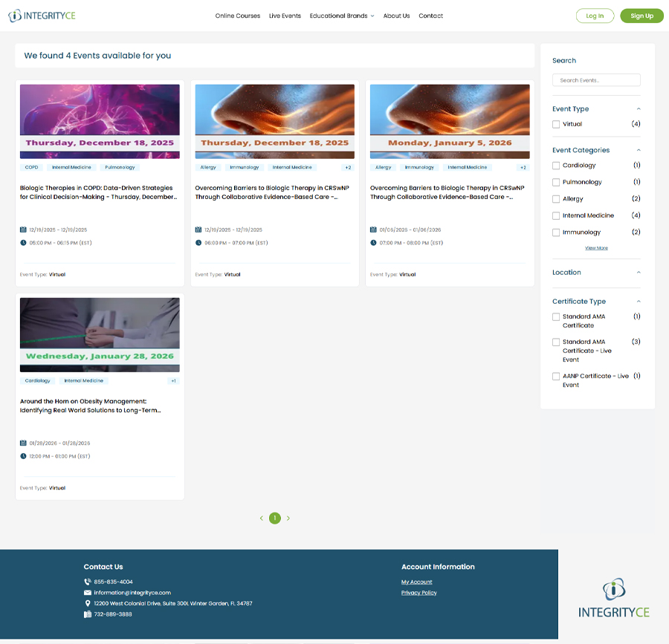Open the Live Events nav item

click(x=285, y=16)
